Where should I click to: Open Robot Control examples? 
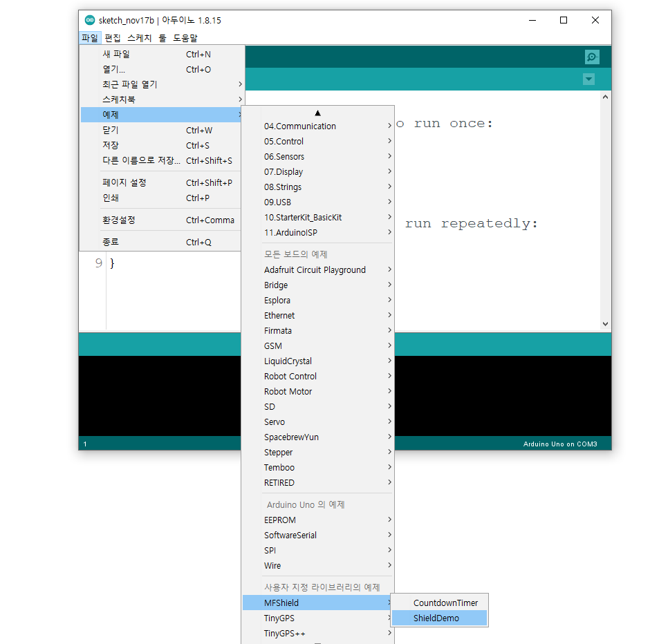click(x=317, y=376)
